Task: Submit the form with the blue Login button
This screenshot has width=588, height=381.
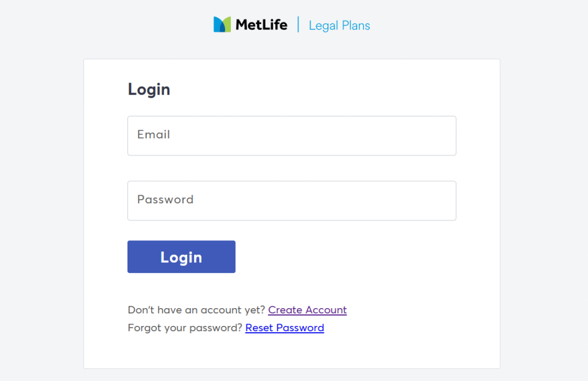Action: point(181,256)
